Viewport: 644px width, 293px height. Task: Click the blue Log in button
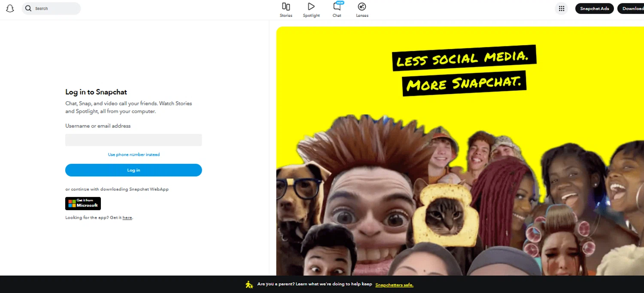(134, 170)
